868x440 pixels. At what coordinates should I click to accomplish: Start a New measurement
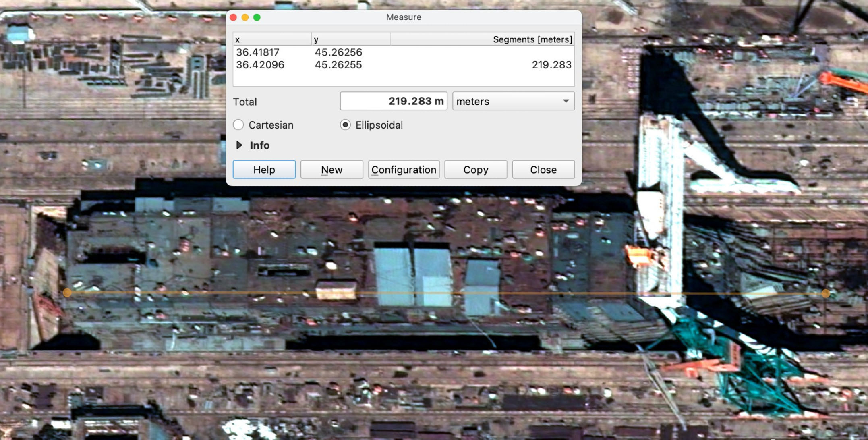(331, 170)
